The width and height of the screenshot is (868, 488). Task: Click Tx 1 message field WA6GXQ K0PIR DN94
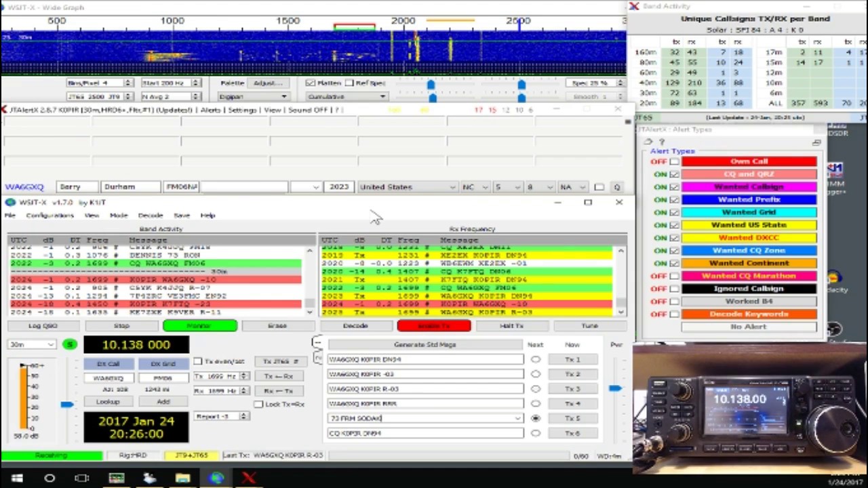(425, 360)
